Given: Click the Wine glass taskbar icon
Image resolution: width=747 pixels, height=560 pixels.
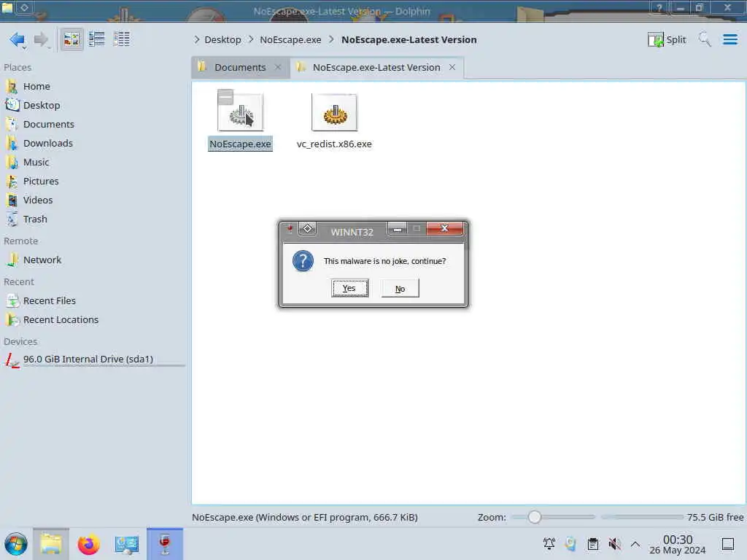Looking at the screenshot, I should pyautogui.click(x=165, y=544).
